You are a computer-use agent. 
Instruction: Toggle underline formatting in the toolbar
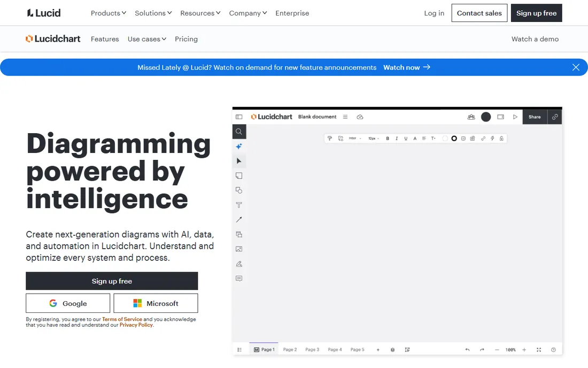[406, 139]
